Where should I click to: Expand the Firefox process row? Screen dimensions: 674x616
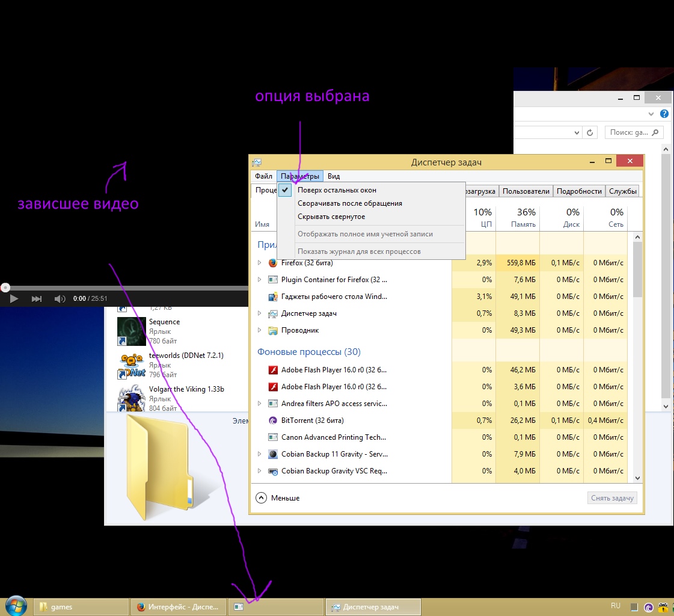pos(260,263)
